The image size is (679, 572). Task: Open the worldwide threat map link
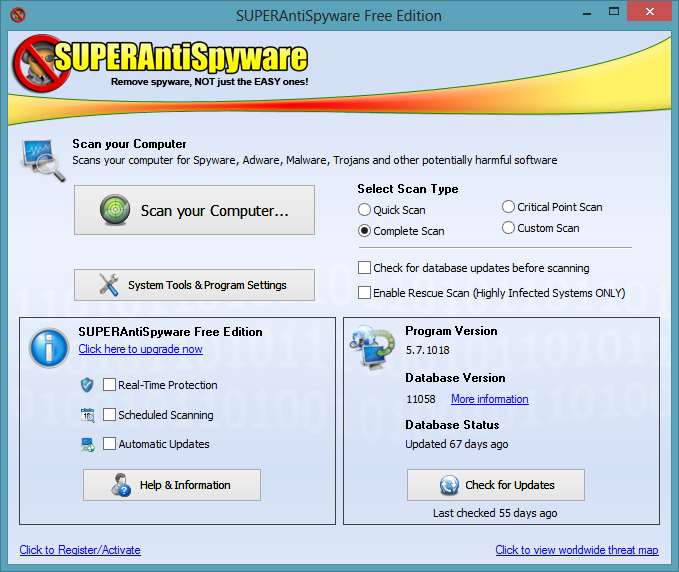[576, 550]
